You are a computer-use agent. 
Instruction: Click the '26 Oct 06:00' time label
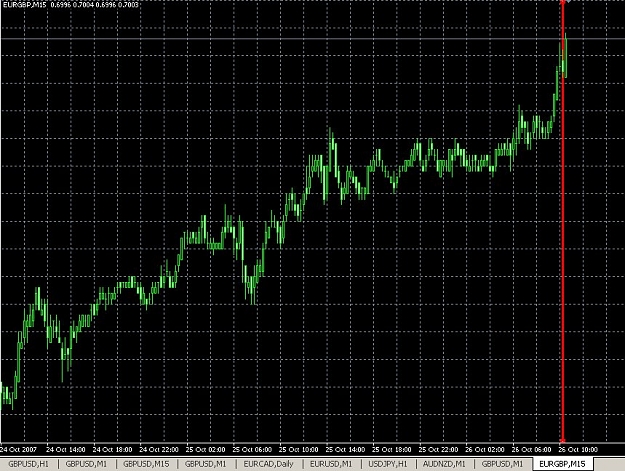click(532, 449)
